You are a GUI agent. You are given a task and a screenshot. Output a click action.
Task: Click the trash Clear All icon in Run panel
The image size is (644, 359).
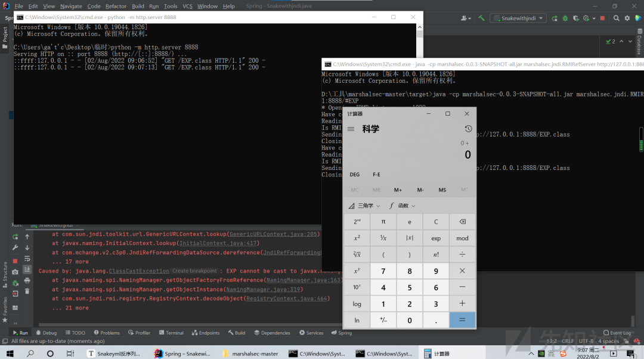click(x=27, y=291)
